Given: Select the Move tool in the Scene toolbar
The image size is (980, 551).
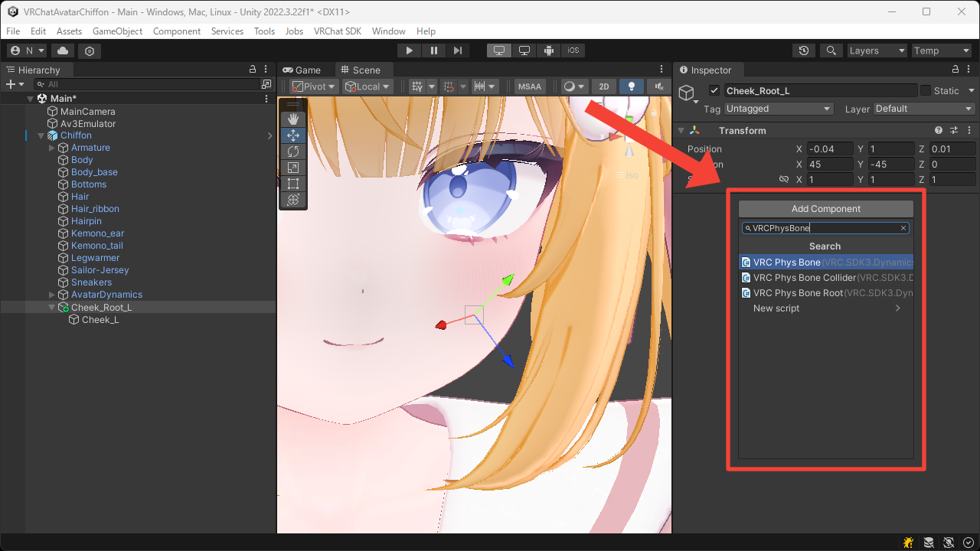Looking at the screenshot, I should pos(293,135).
